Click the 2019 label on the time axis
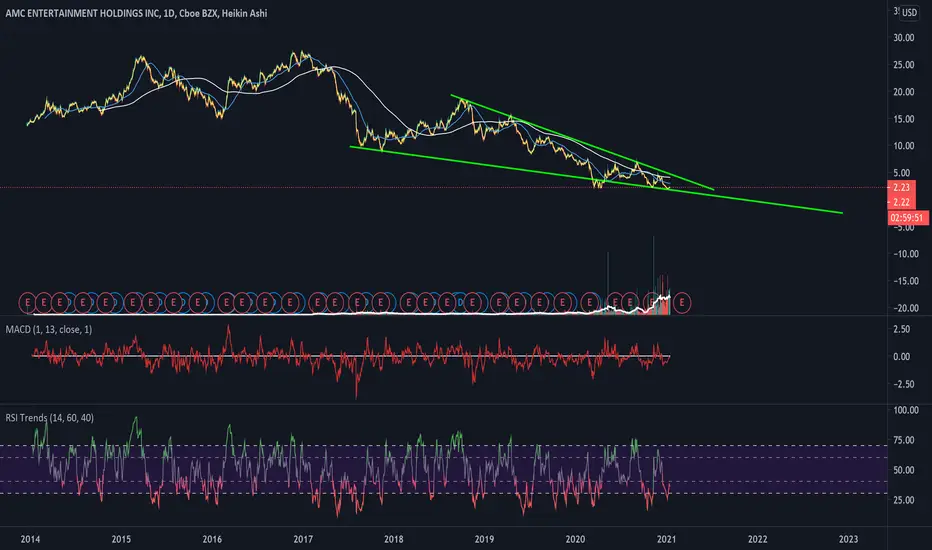 click(484, 539)
